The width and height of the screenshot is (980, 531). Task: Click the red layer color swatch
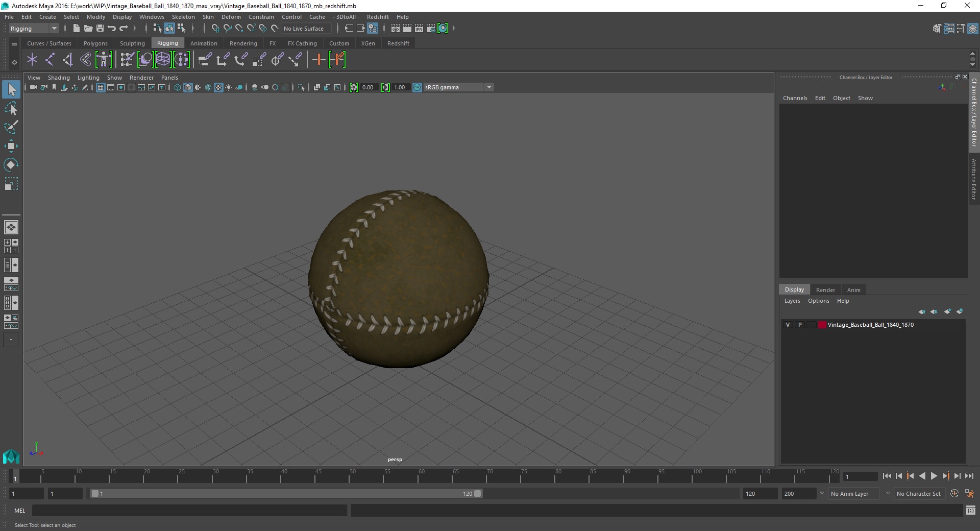822,325
